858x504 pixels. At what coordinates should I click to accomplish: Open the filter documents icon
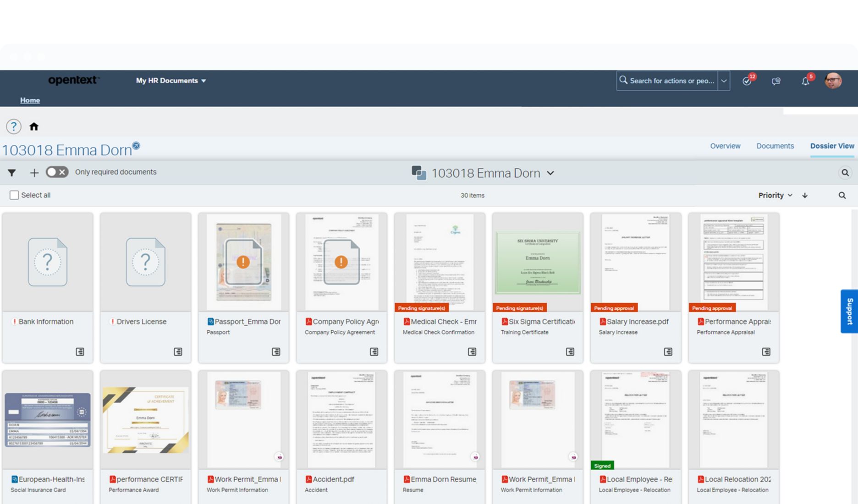[x=11, y=172]
